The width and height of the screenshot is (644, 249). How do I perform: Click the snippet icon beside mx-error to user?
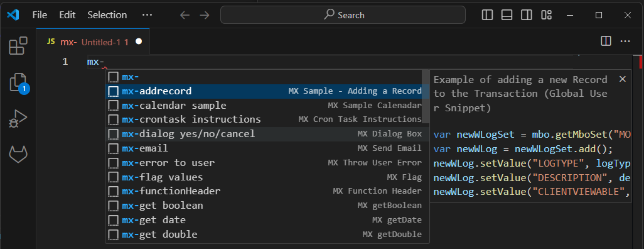(114, 163)
